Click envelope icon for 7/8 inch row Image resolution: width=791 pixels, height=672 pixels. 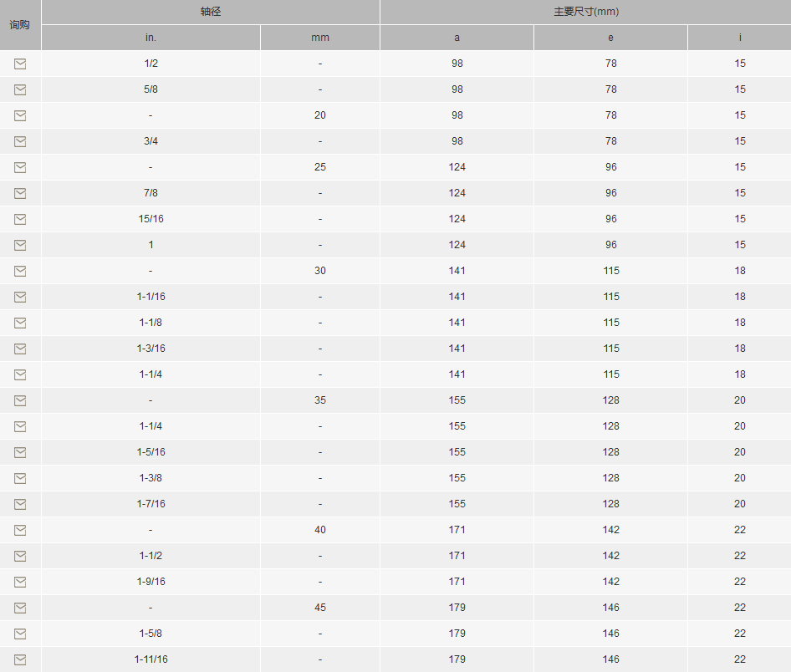[20, 193]
